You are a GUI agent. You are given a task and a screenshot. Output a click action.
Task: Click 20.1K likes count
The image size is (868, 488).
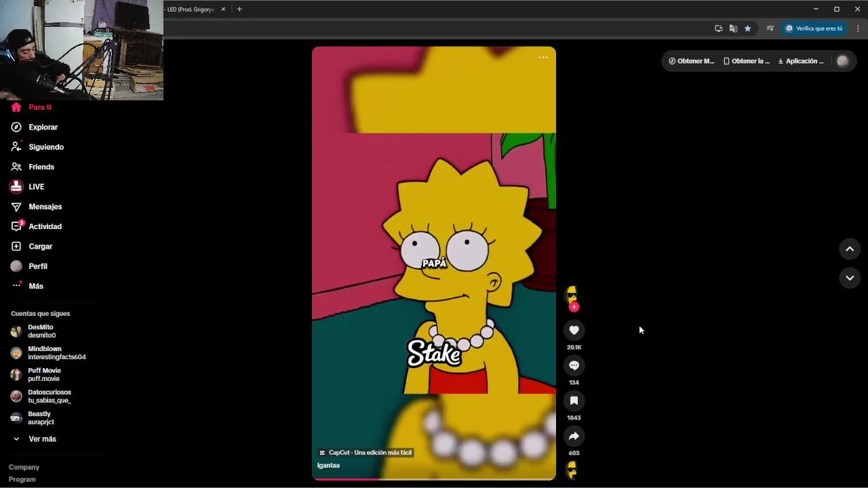(574, 348)
